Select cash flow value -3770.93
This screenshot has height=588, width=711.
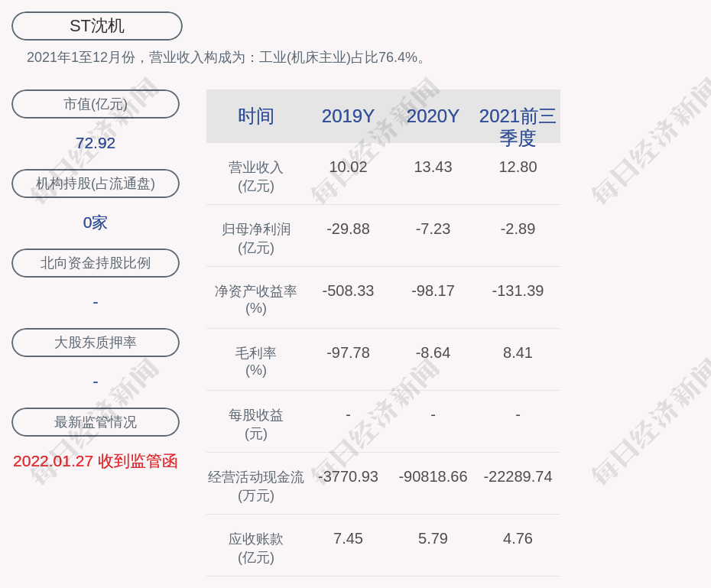[x=348, y=476]
